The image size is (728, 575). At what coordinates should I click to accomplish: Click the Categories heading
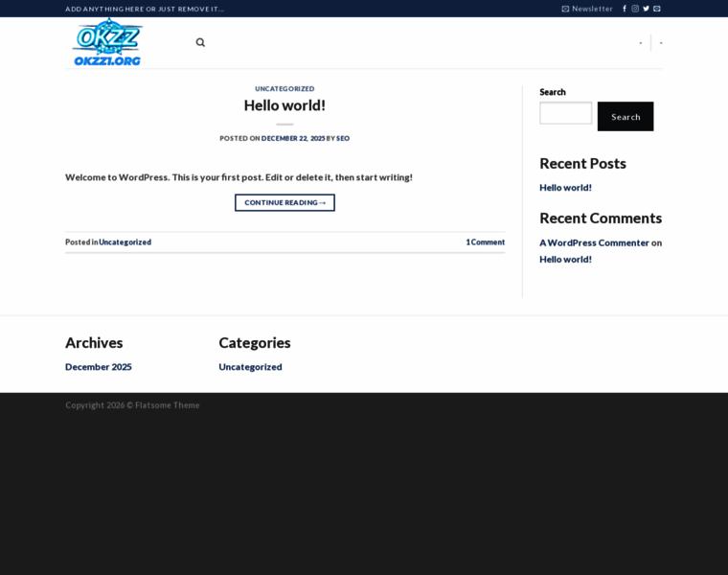[x=255, y=343]
